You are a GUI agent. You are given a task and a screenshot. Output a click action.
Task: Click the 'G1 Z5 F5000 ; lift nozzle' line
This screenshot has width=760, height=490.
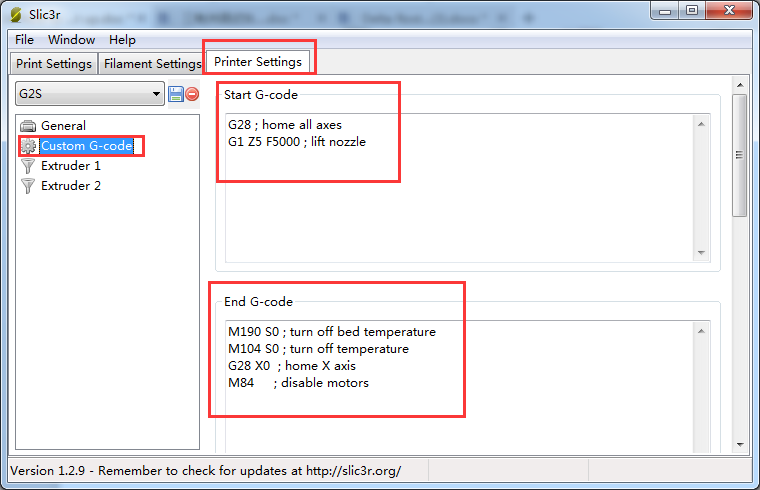(297, 142)
